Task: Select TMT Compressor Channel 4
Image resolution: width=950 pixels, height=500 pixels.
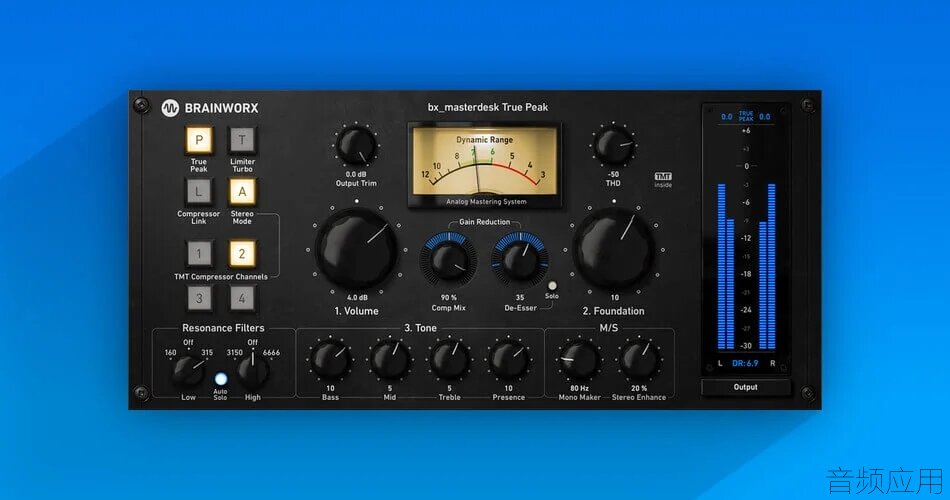Action: click(x=242, y=298)
